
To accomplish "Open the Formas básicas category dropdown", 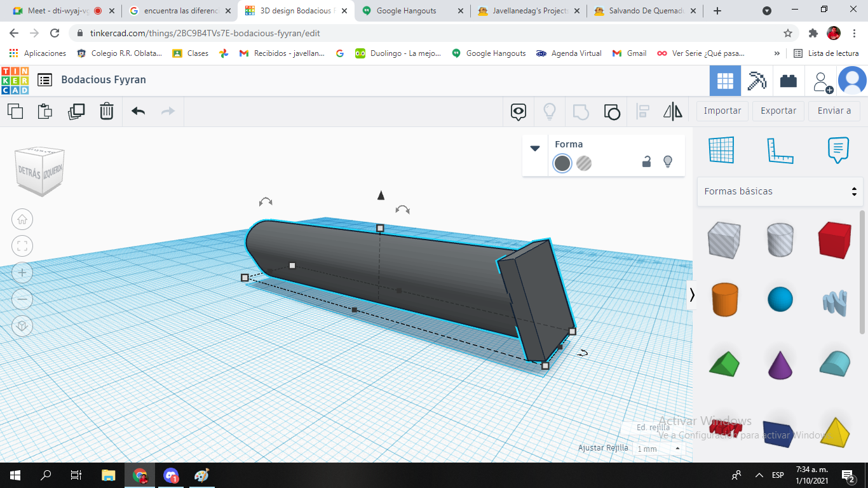I will (x=780, y=191).
